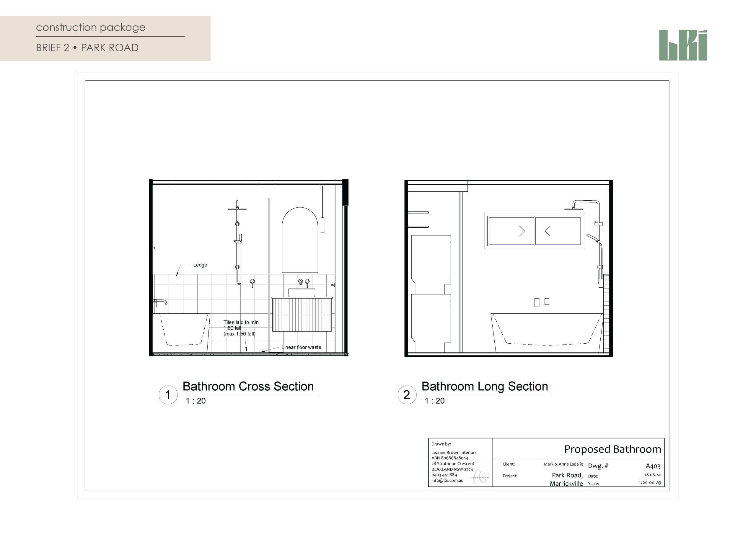Click the left-pointing window slide arrow

559,231
